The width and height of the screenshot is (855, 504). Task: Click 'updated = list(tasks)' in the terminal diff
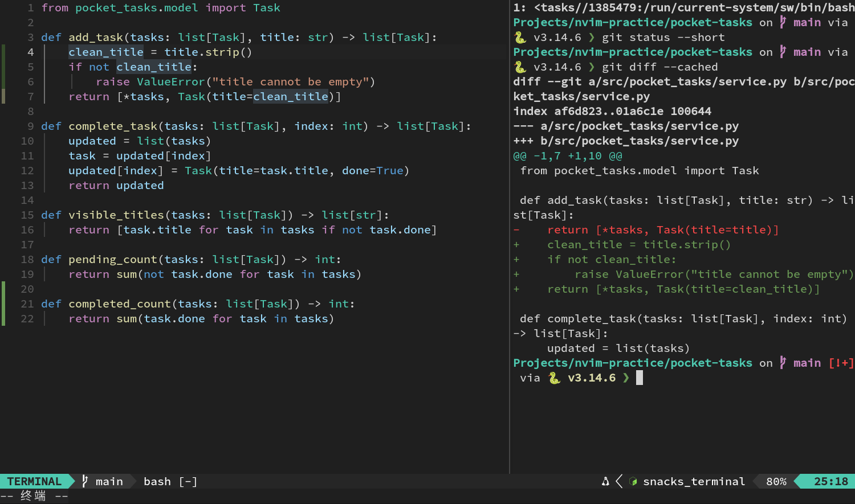pos(618,349)
